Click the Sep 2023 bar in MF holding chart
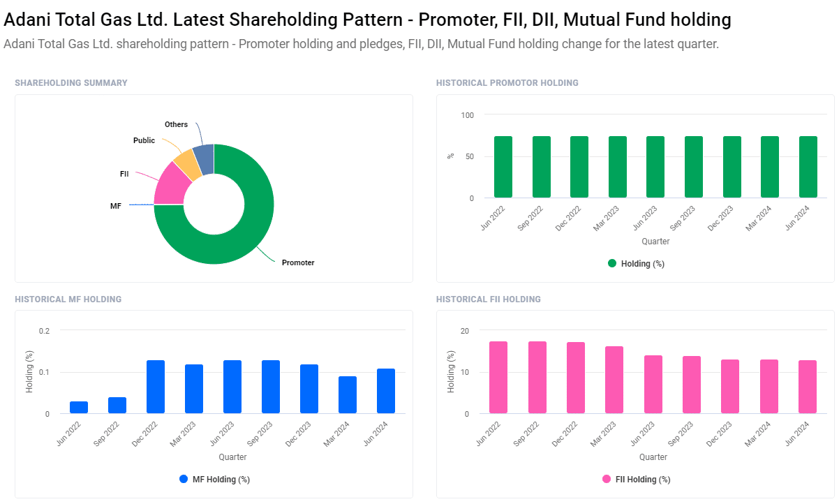839x504 pixels. pos(271,387)
